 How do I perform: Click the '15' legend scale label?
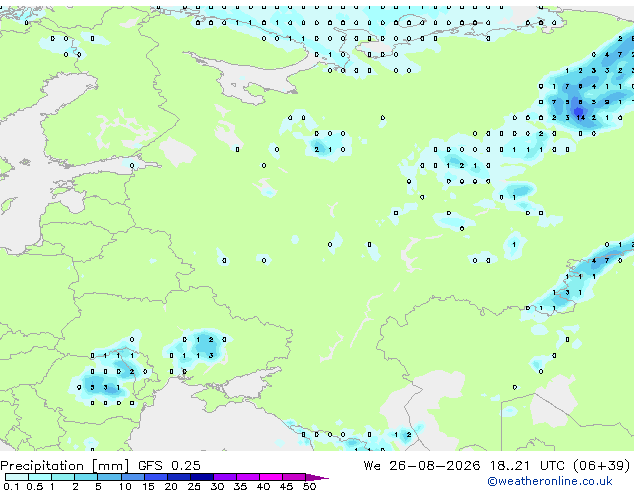click(148, 486)
